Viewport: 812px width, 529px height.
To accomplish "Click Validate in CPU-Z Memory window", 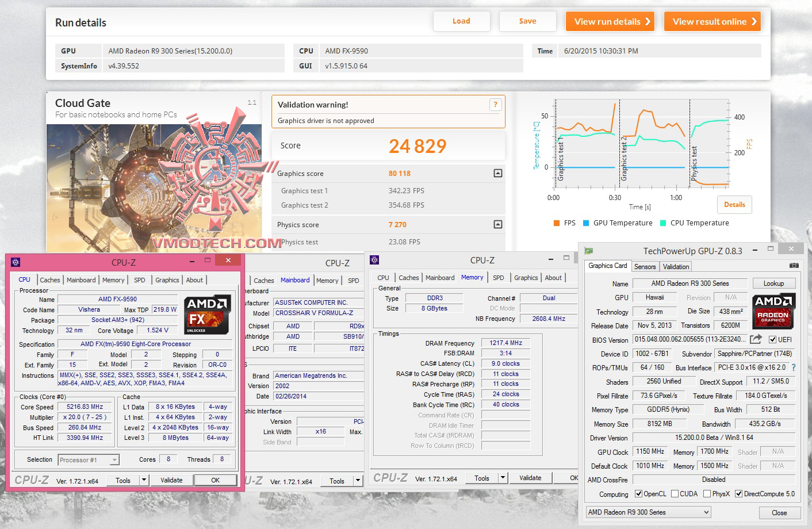I will click(530, 478).
